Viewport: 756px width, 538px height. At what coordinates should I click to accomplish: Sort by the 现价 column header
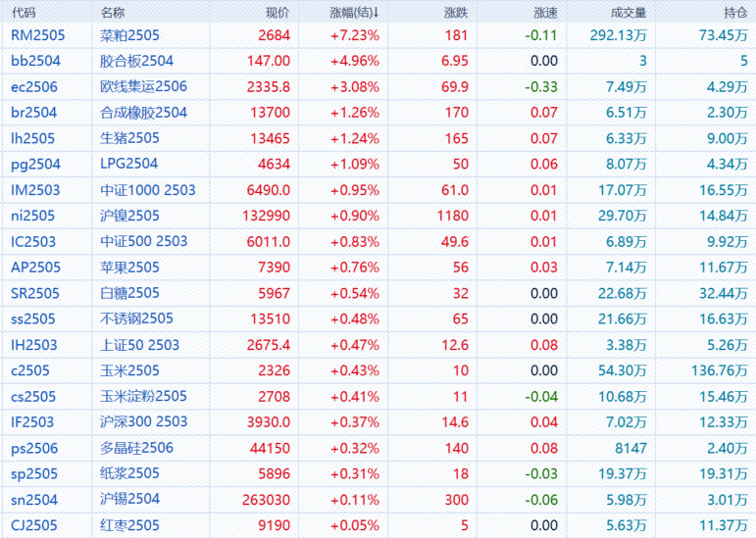[277, 13]
